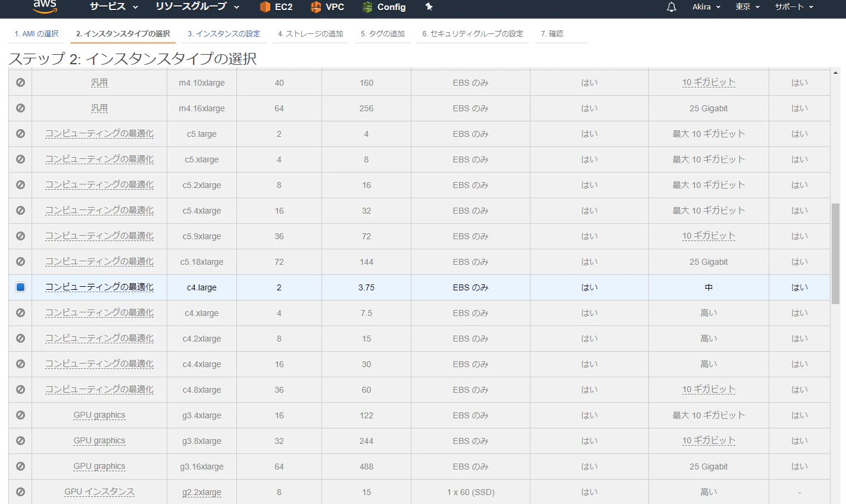Click the disabled icon for c5.large row

click(x=20, y=134)
